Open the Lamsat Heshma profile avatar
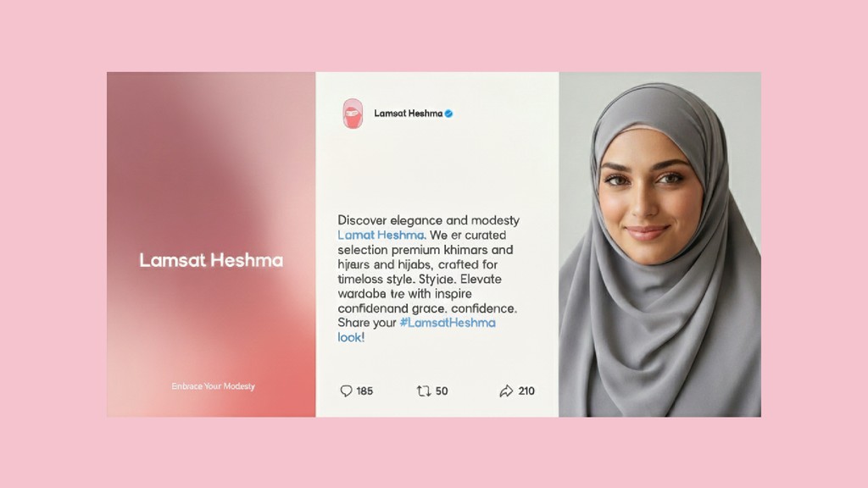Screen dimensions: 868x488 click(x=353, y=114)
